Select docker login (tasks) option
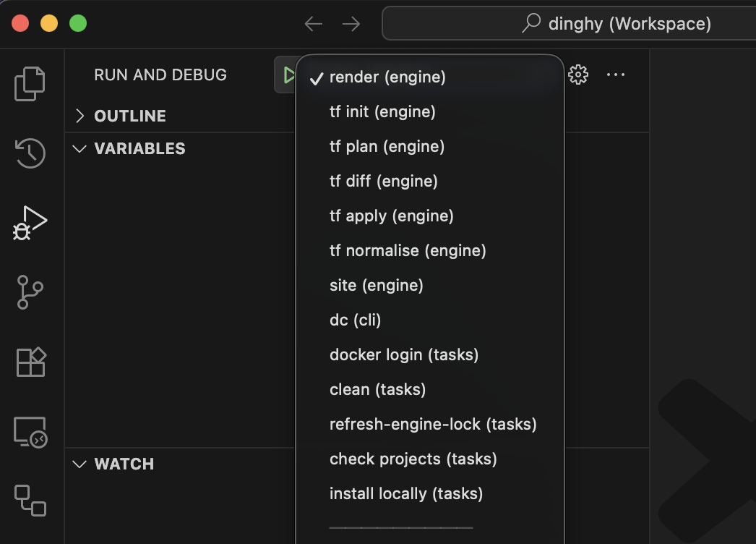Screen dimensions: 756x544 (404, 355)
